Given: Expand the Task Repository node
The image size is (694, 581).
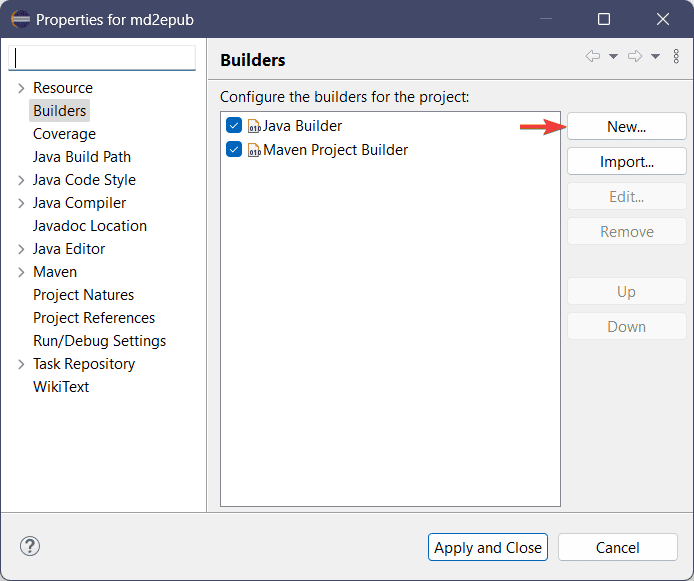Looking at the screenshot, I should [x=21, y=364].
